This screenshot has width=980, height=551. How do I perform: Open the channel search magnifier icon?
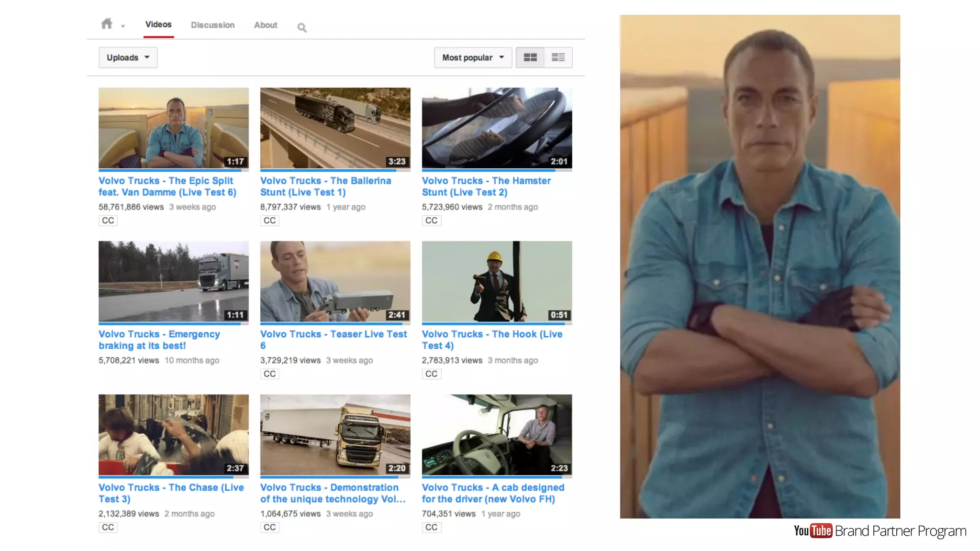[x=301, y=28]
